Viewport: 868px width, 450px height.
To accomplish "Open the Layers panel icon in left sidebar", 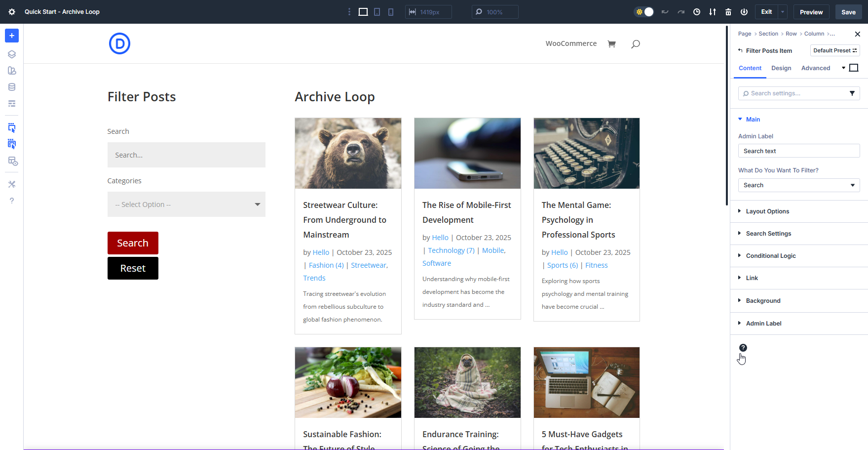I will click(12, 54).
